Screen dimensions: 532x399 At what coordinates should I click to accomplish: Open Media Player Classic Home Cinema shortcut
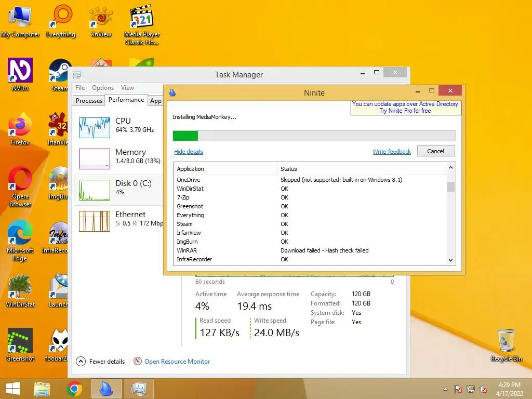point(142,25)
